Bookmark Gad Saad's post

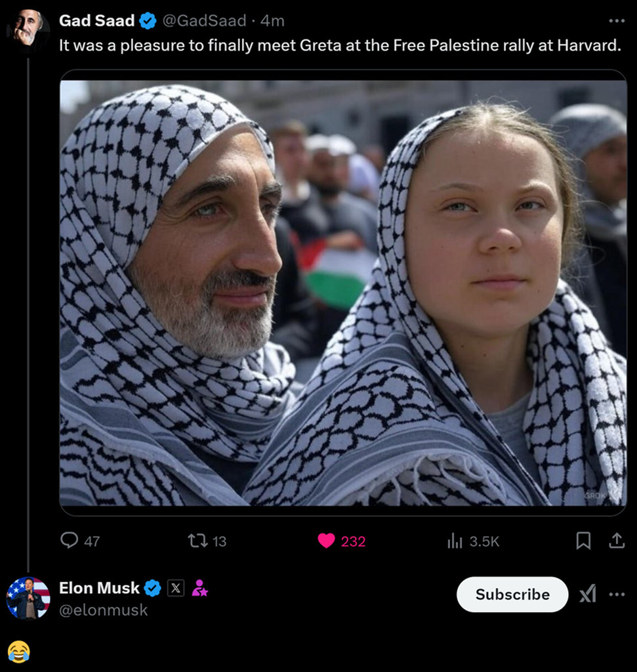pyautogui.click(x=583, y=540)
